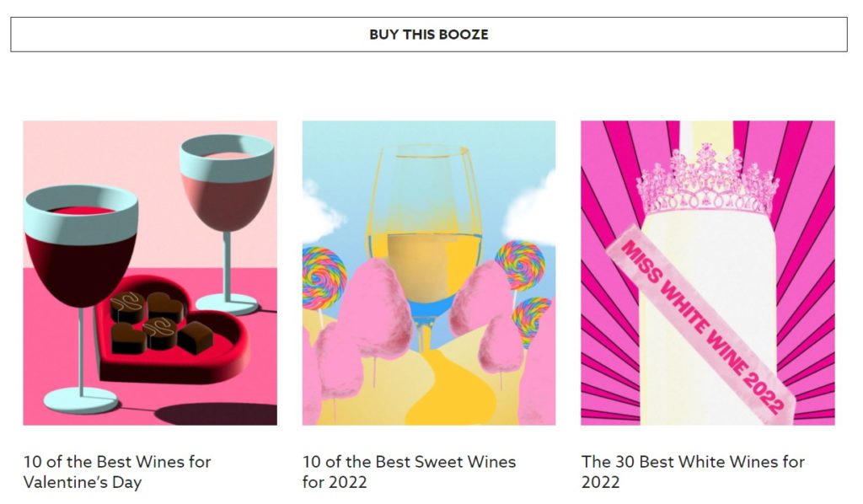Click the "for 2022" line under the sweet wines title

click(x=334, y=482)
